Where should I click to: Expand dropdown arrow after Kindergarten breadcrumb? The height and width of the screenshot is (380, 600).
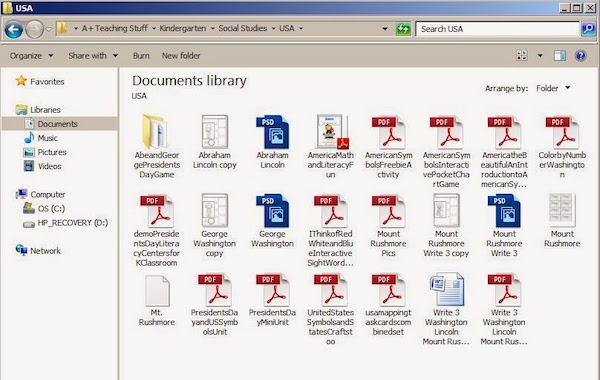(x=212, y=29)
